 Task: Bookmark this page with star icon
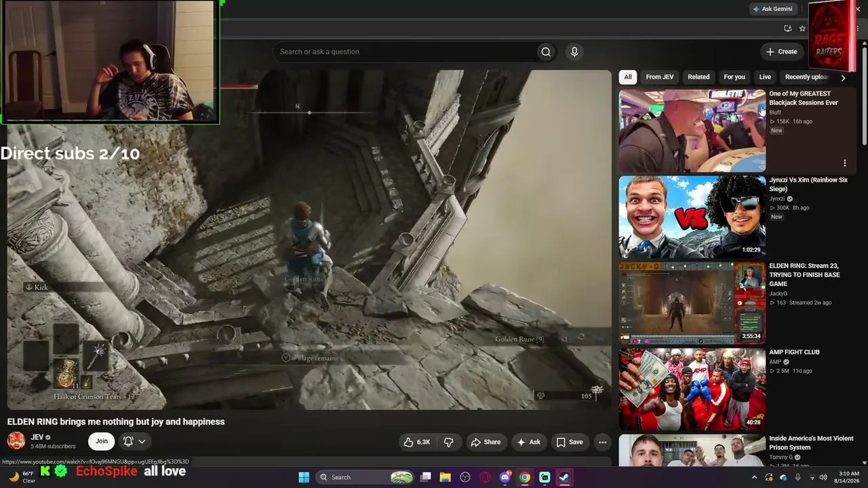point(802,28)
